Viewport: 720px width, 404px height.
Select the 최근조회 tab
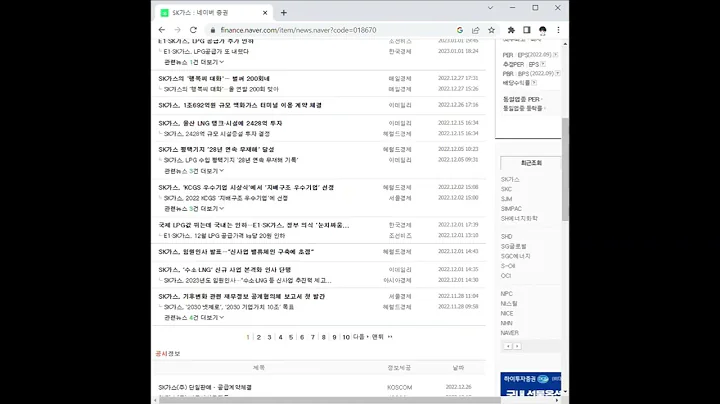[531, 163]
